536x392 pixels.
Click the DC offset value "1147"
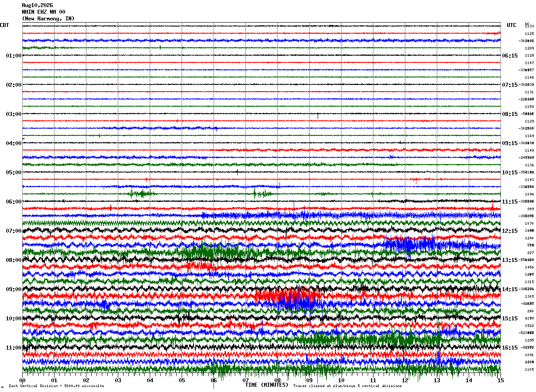pyautogui.click(x=529, y=63)
